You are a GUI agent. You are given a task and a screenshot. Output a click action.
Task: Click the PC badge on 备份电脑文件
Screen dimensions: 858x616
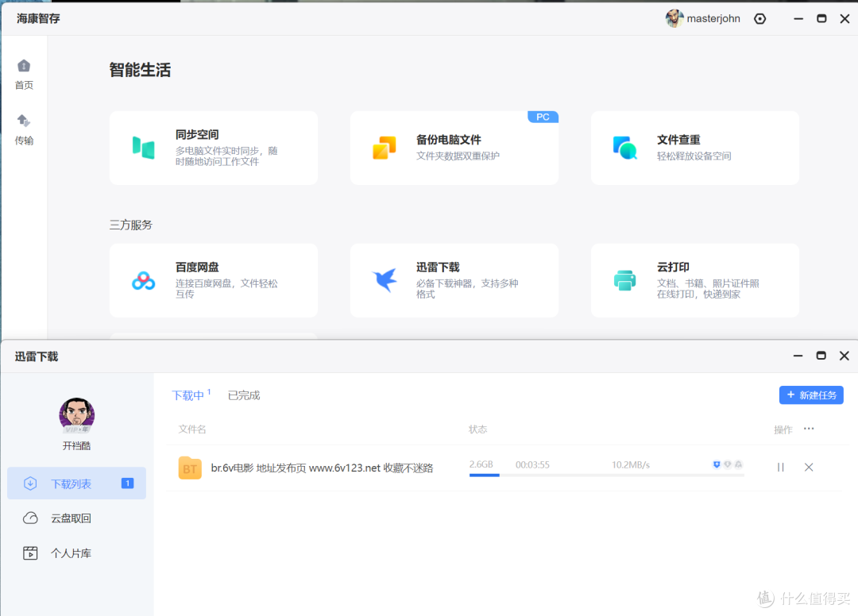(x=543, y=117)
